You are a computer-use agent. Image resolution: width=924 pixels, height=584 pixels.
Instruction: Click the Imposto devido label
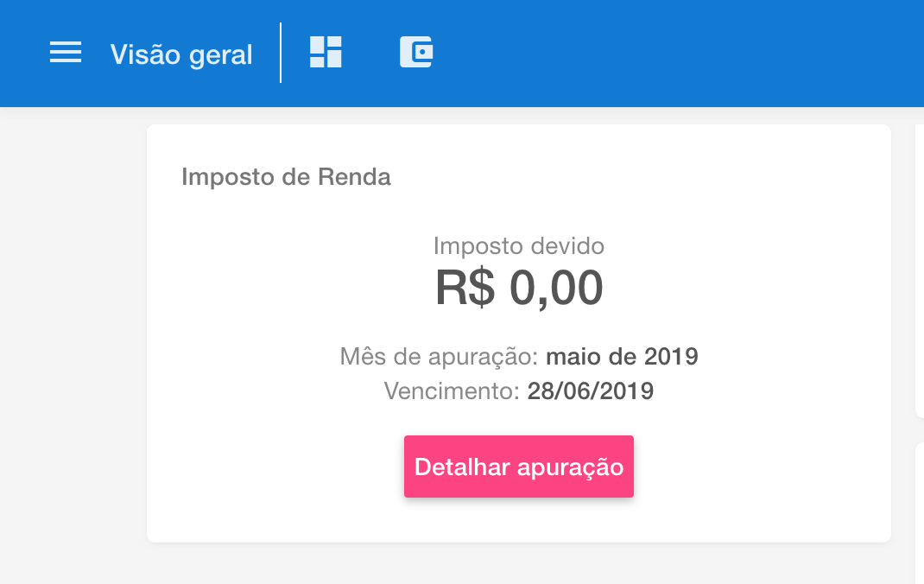click(x=519, y=246)
